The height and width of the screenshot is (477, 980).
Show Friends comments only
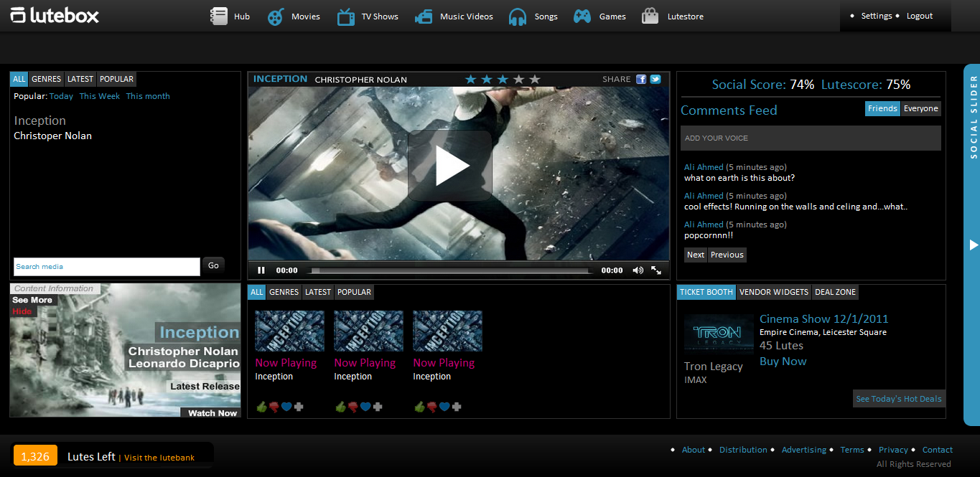tap(882, 108)
